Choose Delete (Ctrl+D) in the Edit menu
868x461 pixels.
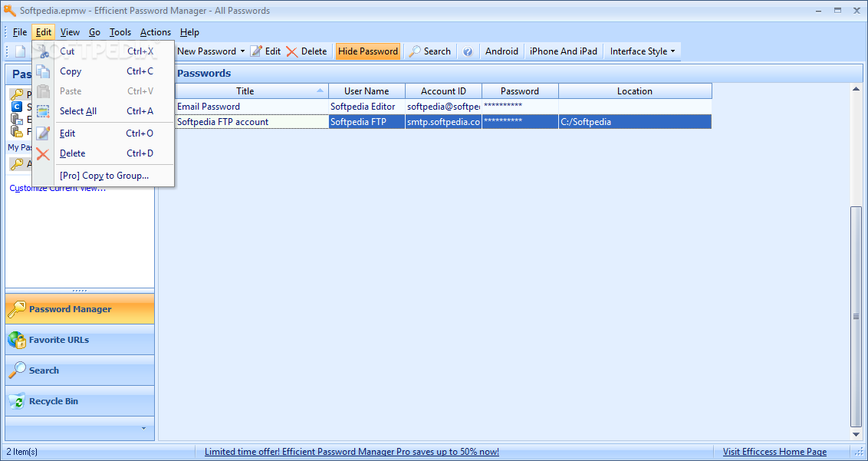pyautogui.click(x=104, y=153)
